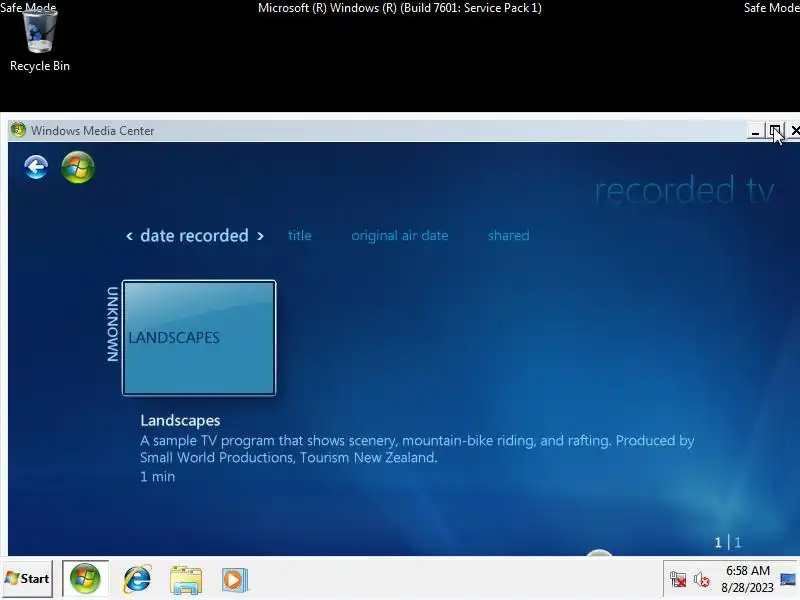Click the left chevron before date recorded
800x600 pixels.
coord(129,236)
